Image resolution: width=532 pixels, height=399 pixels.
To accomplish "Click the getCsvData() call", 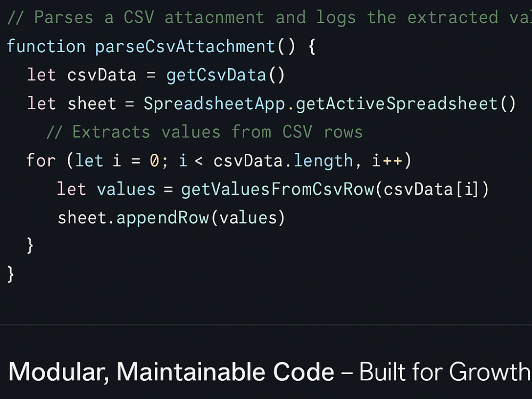I will click(225, 75).
